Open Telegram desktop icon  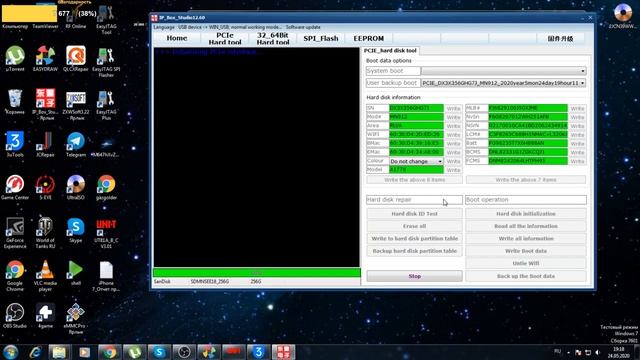[x=76, y=144]
